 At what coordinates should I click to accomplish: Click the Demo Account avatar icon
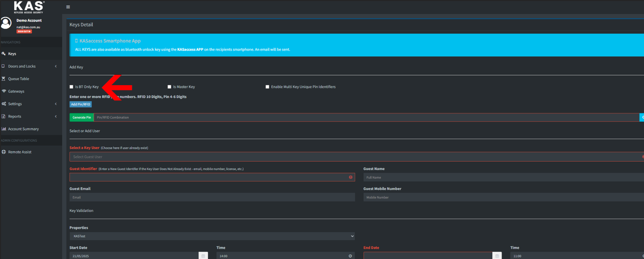coord(6,23)
